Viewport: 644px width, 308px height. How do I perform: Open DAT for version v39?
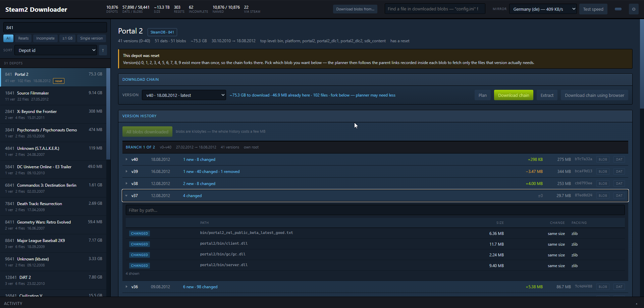click(x=619, y=172)
